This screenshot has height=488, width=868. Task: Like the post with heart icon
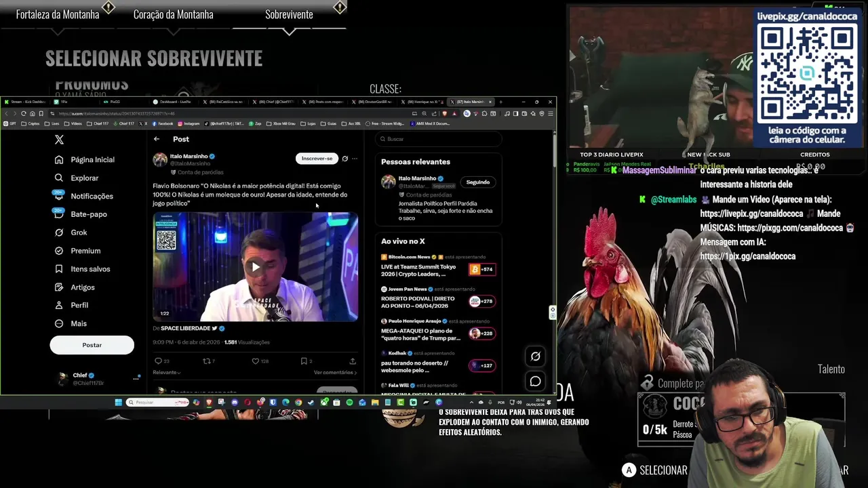coord(260,361)
